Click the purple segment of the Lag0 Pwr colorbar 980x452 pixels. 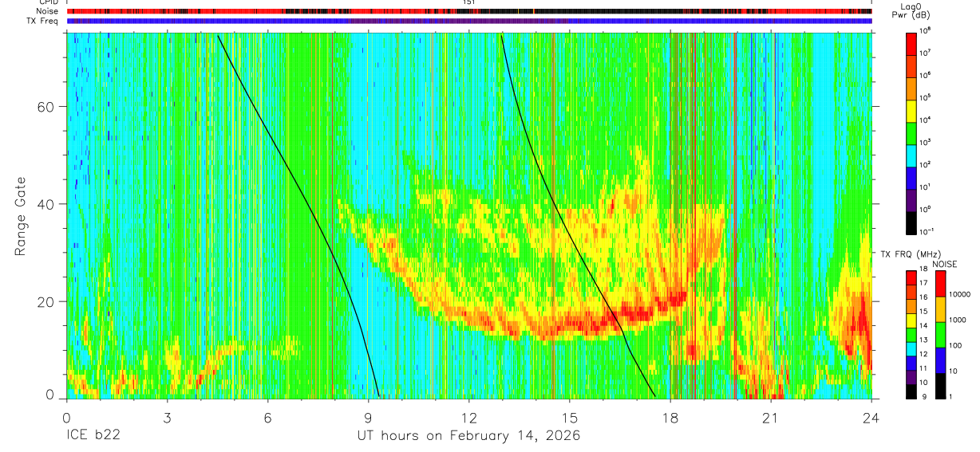coord(911,200)
